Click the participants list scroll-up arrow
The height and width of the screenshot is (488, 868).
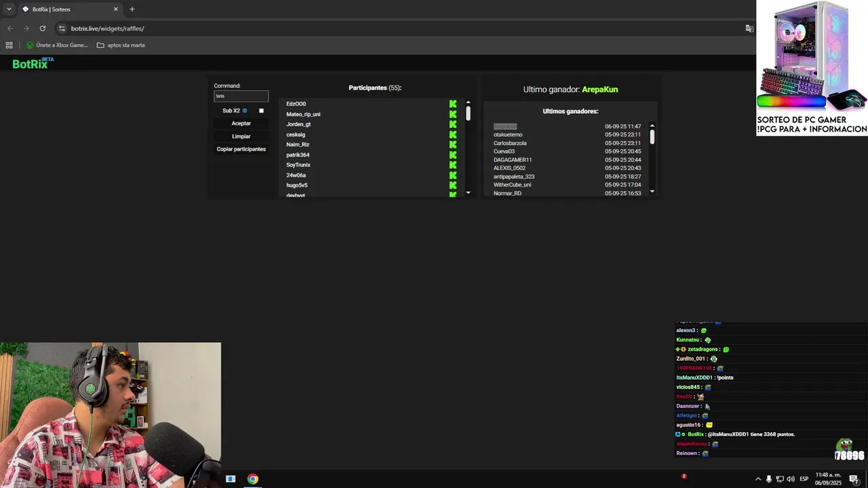click(x=468, y=102)
